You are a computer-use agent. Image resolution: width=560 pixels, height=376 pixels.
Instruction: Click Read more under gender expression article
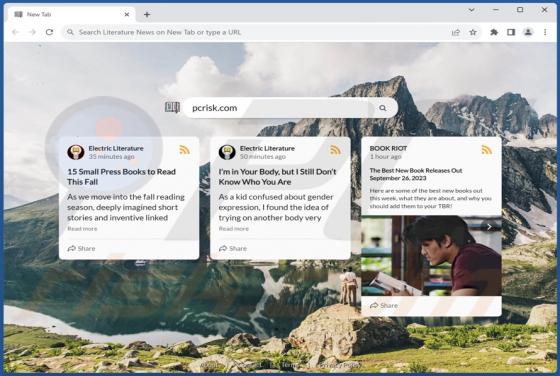click(x=234, y=229)
